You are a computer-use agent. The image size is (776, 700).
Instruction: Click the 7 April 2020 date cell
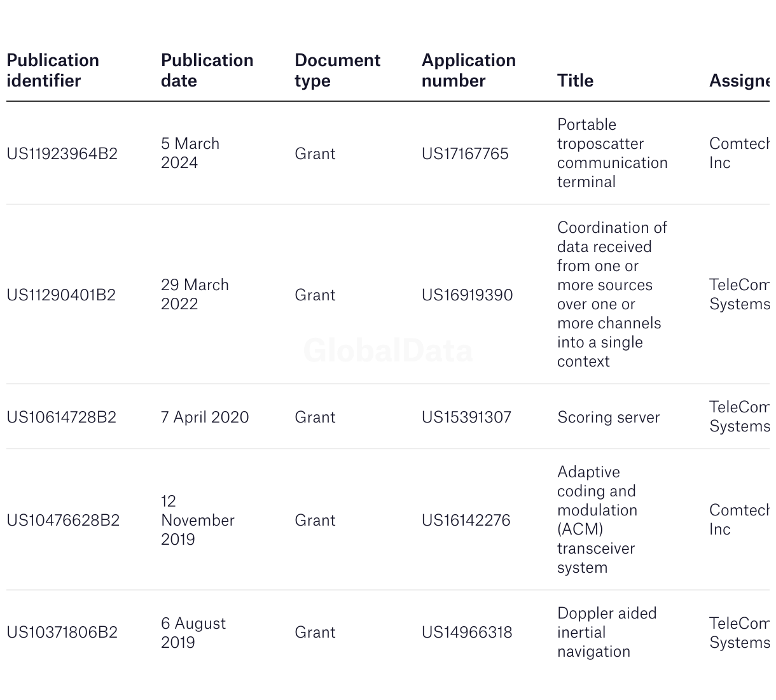pos(205,417)
